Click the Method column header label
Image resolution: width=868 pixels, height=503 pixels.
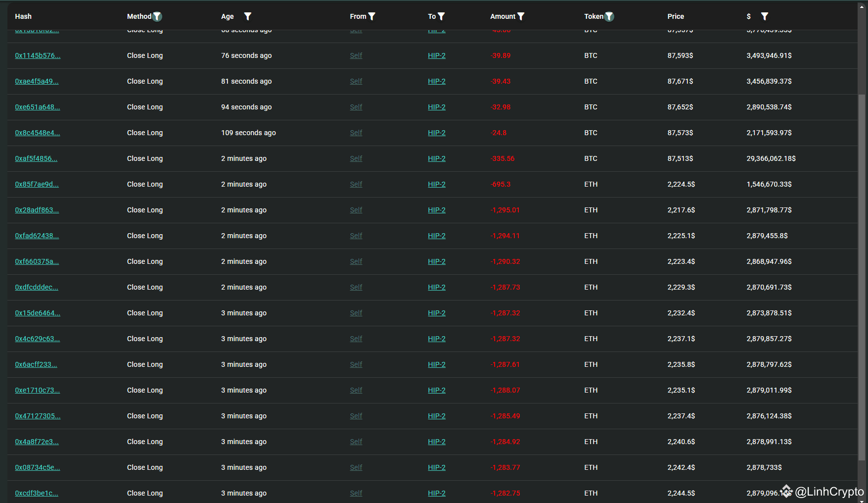coord(139,16)
